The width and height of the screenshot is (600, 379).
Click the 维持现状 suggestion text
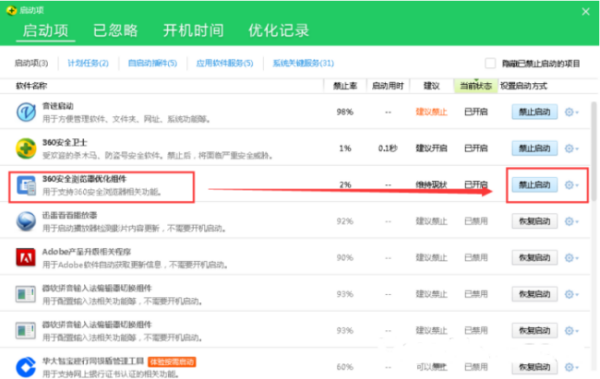point(431,185)
